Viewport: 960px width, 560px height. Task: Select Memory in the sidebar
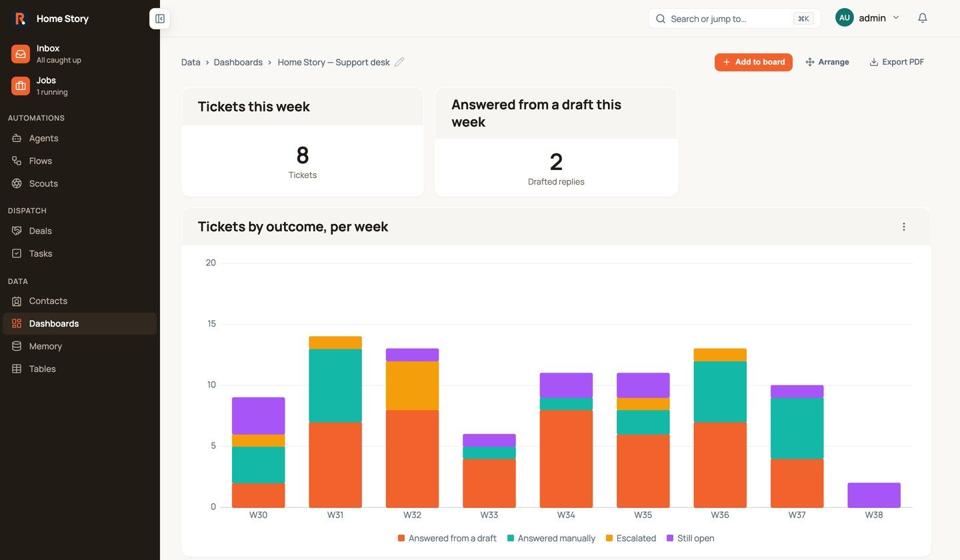tap(80, 347)
